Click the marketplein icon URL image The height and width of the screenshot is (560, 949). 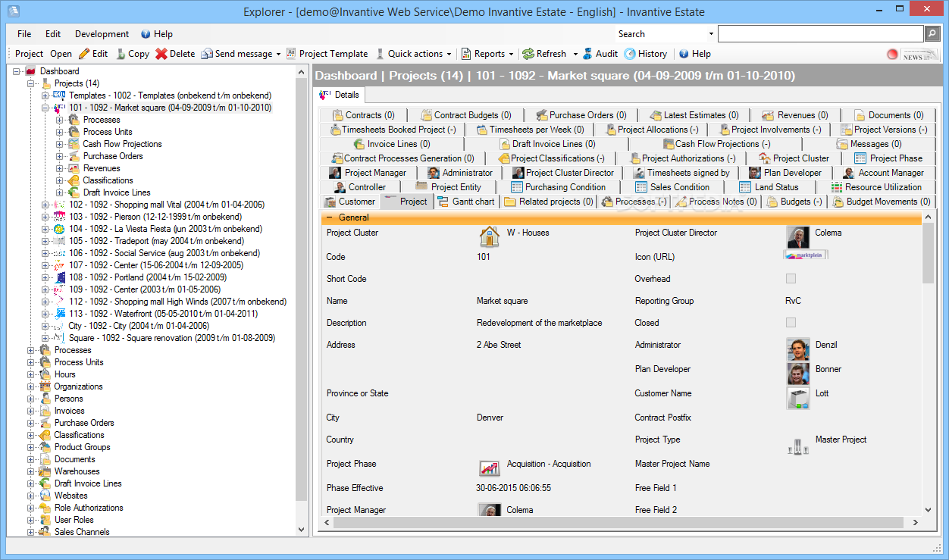click(x=806, y=255)
